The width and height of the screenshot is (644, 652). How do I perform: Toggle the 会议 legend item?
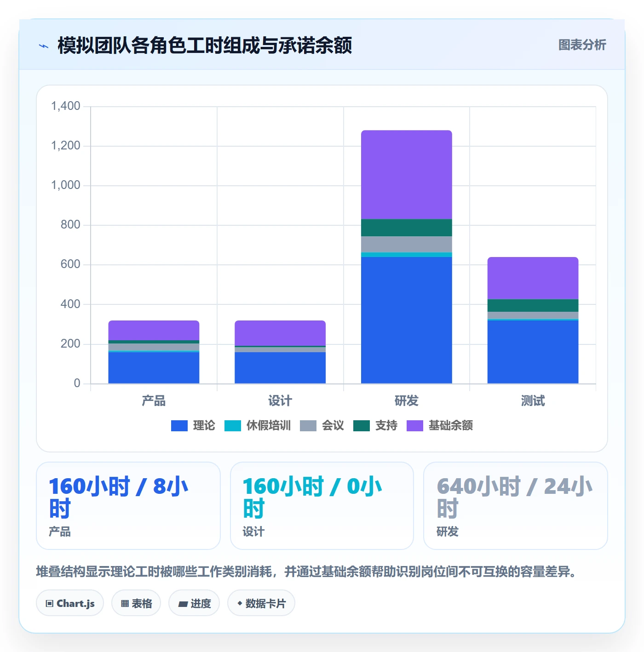(322, 426)
